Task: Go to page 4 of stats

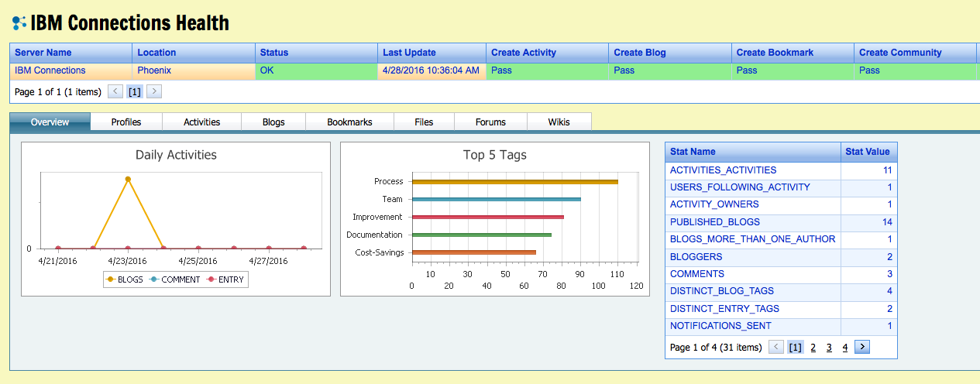Action: click(x=845, y=348)
